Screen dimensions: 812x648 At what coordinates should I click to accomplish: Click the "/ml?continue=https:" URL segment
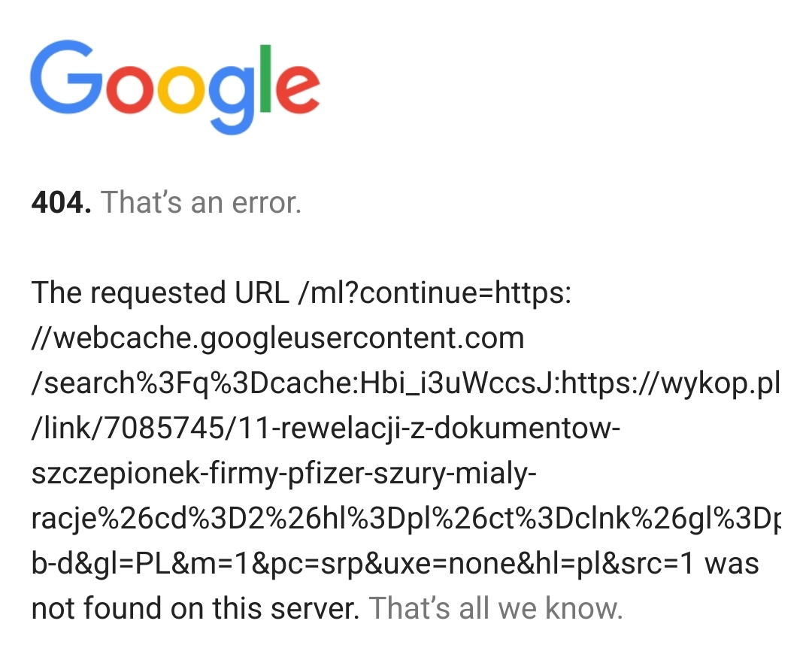(434, 293)
